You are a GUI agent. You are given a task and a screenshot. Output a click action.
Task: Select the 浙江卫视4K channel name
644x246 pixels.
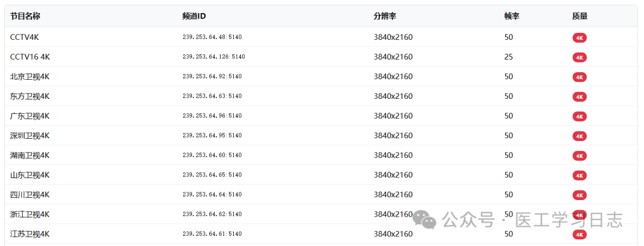click(30, 214)
